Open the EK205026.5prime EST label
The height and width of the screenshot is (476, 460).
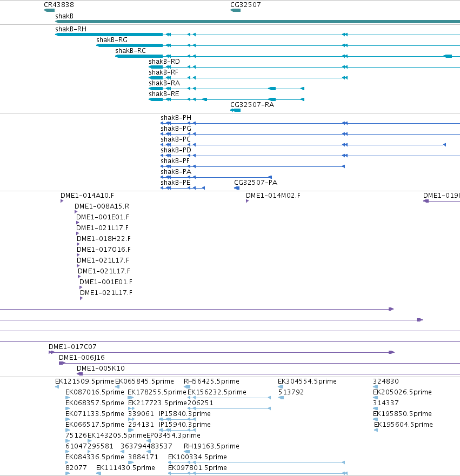coord(402,392)
